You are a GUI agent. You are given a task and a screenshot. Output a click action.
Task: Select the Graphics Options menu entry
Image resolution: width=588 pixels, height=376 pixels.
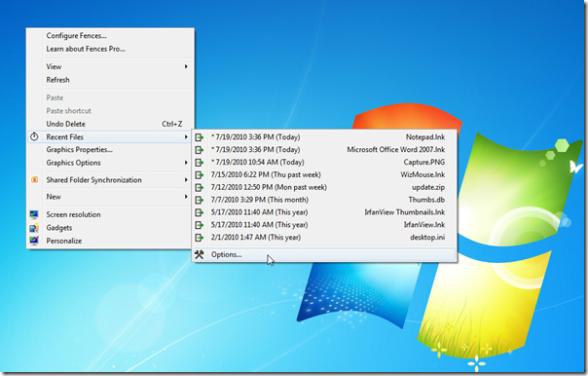(x=110, y=163)
